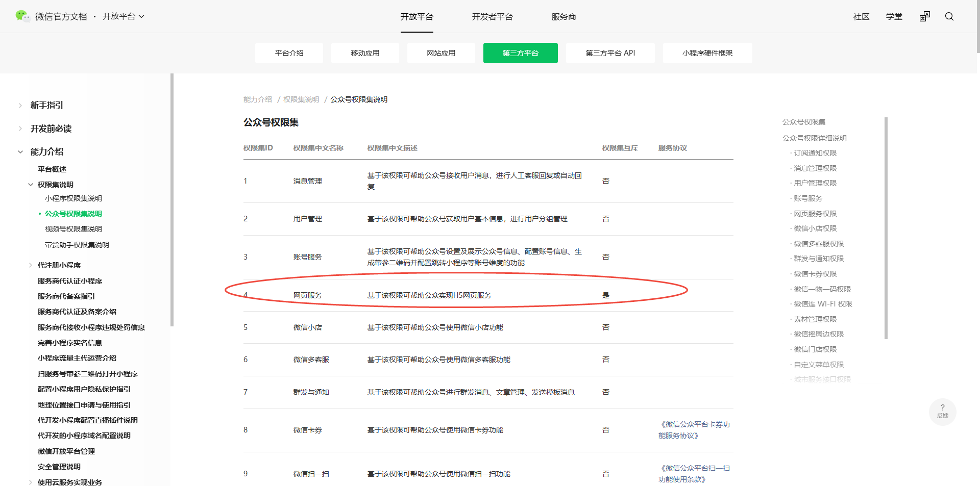Jump to 订阅通知权限 in outline
Screen dimensions: 980x486
[815, 153]
